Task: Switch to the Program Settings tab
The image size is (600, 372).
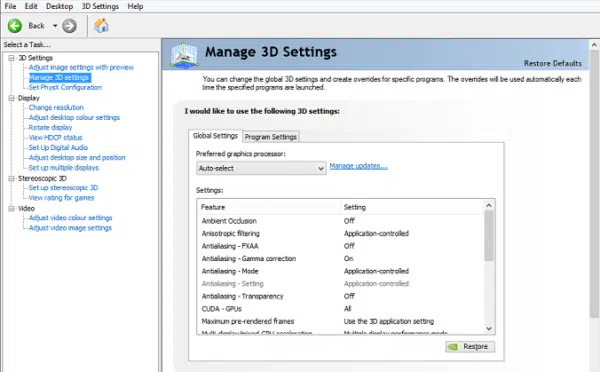Action: 271,137
